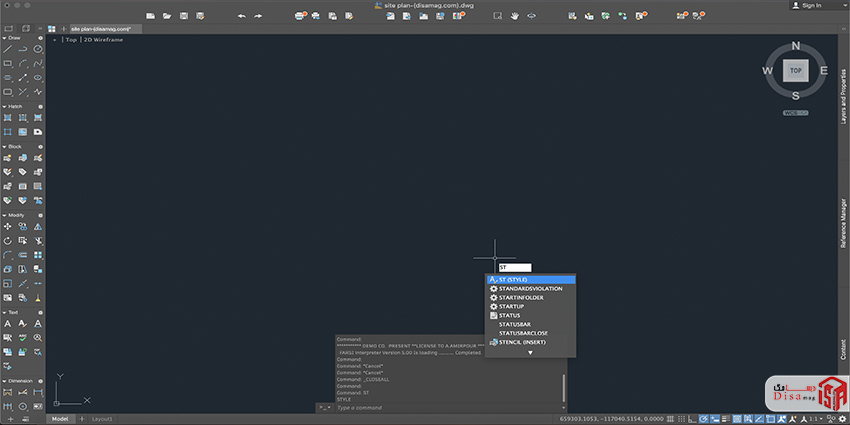Click the TOP face of ViewCube
850x425 pixels.
(x=795, y=71)
